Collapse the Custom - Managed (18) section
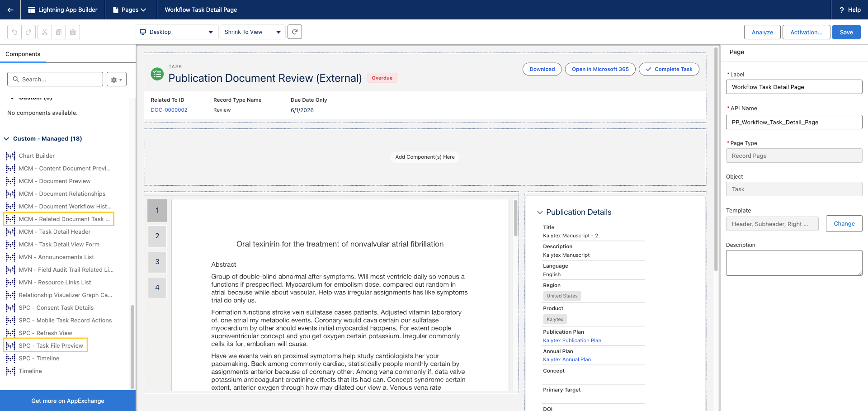 [6, 139]
